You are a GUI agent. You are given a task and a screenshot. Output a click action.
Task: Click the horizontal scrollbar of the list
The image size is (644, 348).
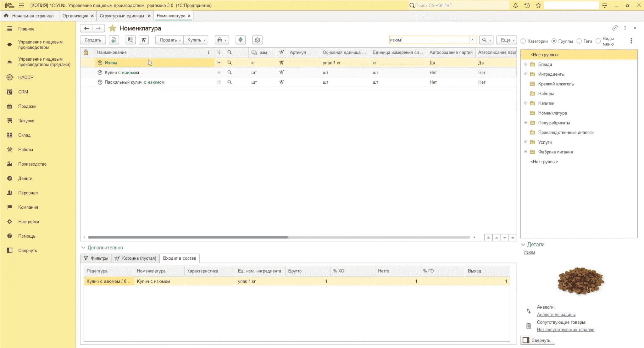188,237
